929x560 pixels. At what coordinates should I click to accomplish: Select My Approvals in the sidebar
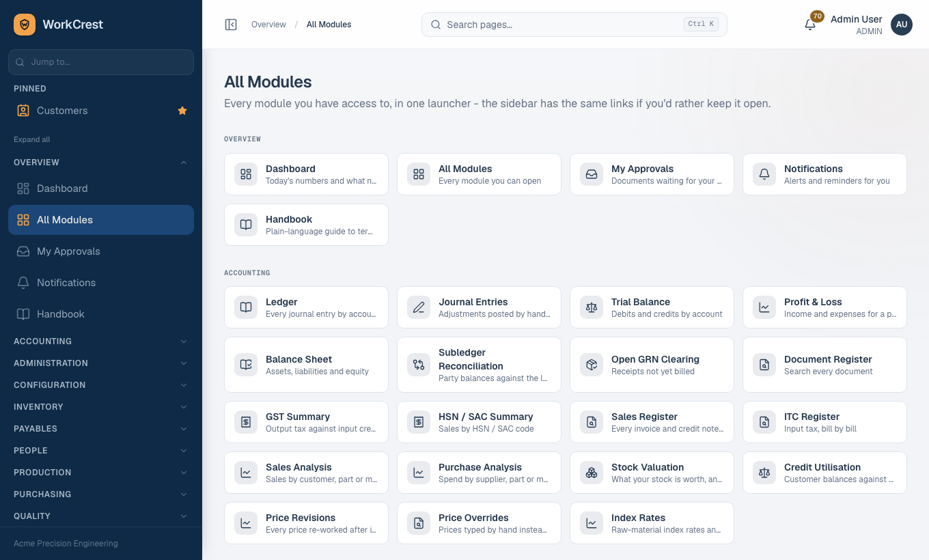pos(101,251)
